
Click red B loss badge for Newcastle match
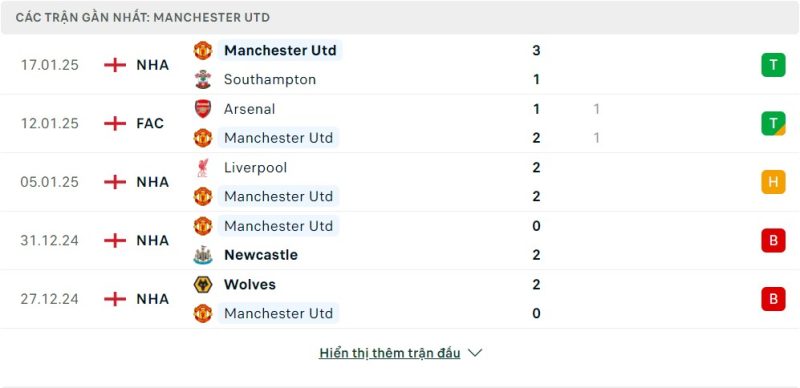tap(773, 240)
